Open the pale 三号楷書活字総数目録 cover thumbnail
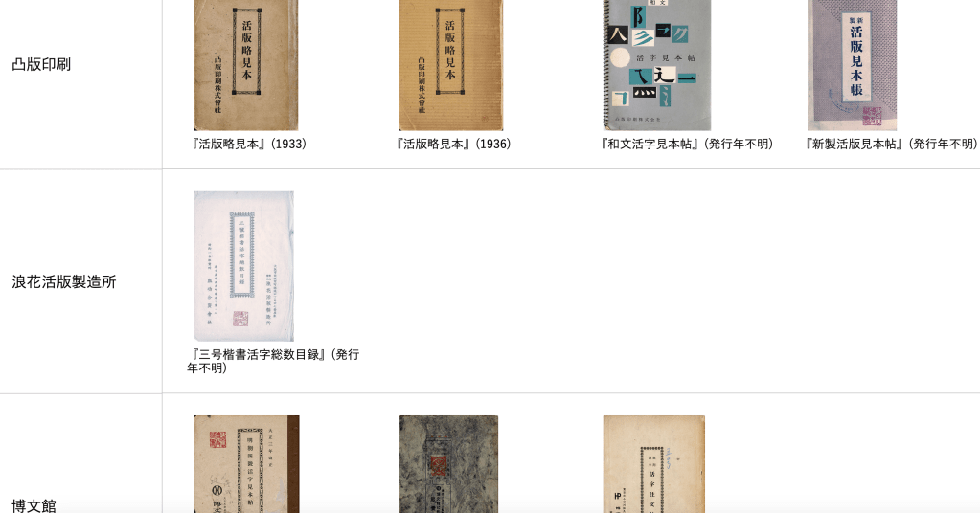 (243, 266)
